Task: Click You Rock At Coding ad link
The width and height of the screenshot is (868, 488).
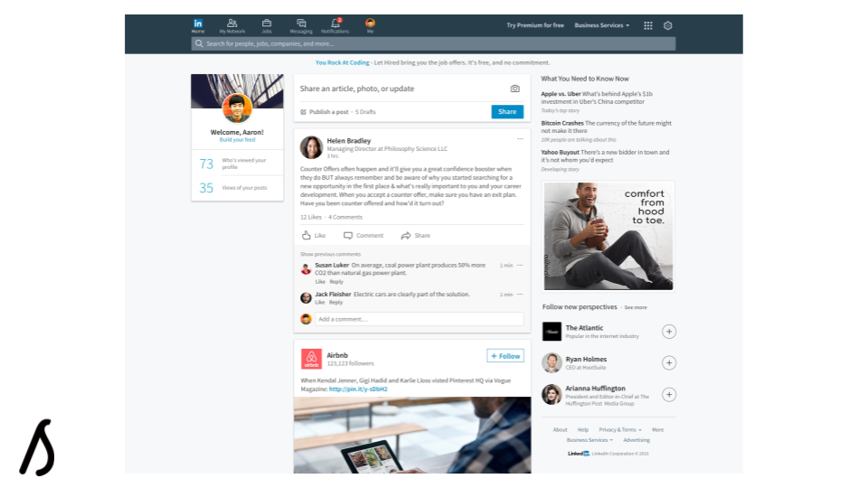Action: [x=342, y=62]
